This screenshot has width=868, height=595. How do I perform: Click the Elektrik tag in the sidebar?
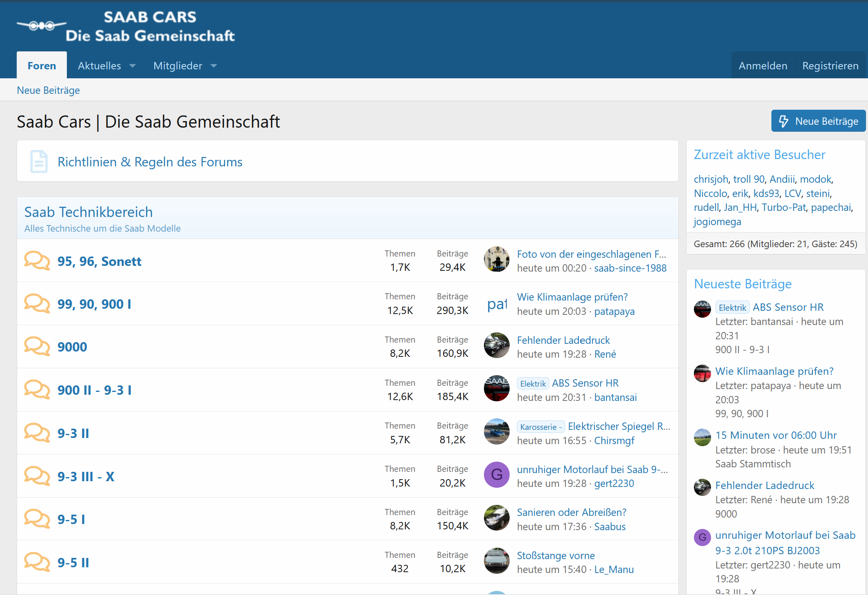tap(732, 307)
